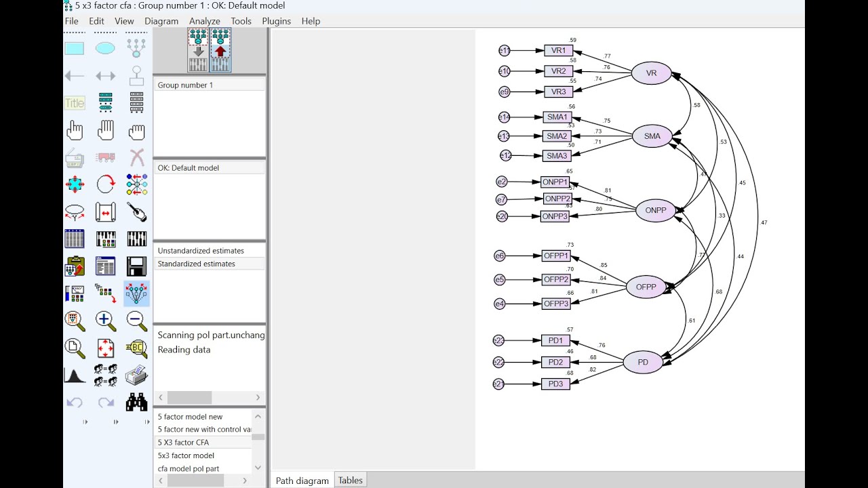Image resolution: width=868 pixels, height=488 pixels.
Task: Select the change shape of objects tool
Action: [75, 184]
